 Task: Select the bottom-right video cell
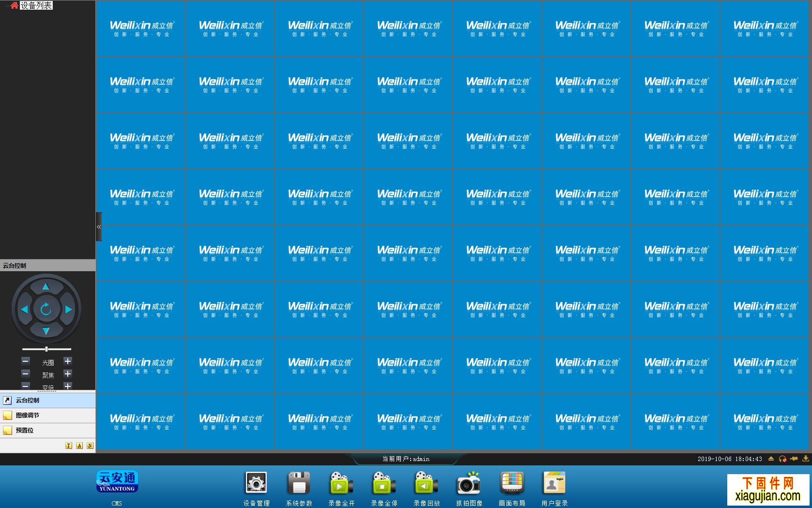click(x=764, y=421)
